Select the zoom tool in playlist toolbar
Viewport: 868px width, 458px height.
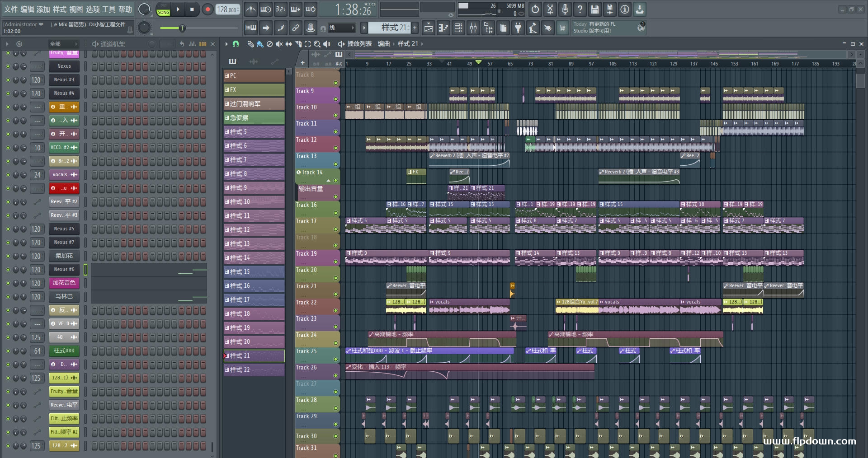point(317,44)
